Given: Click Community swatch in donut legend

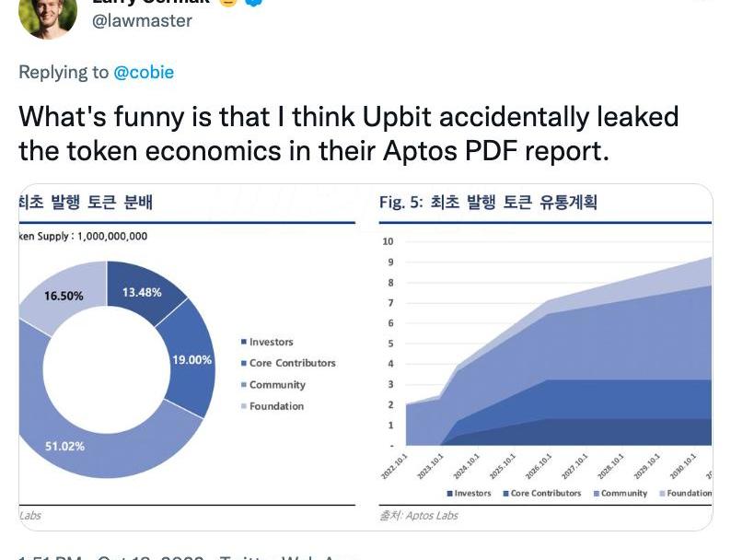Looking at the screenshot, I should pyautogui.click(x=243, y=385).
